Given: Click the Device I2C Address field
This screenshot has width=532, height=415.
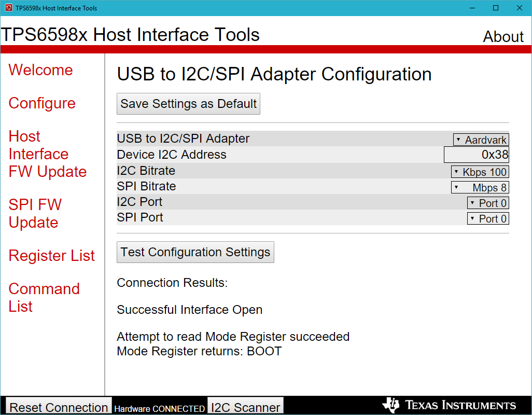Looking at the screenshot, I should [x=477, y=155].
